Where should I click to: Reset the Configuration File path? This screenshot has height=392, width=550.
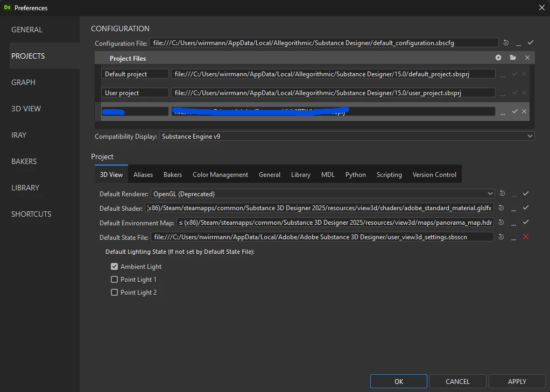(x=506, y=43)
